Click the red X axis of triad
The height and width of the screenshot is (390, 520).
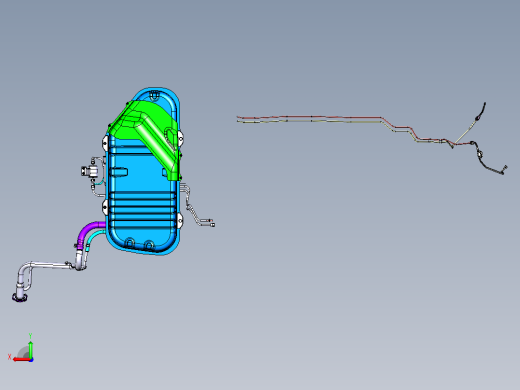(21, 360)
